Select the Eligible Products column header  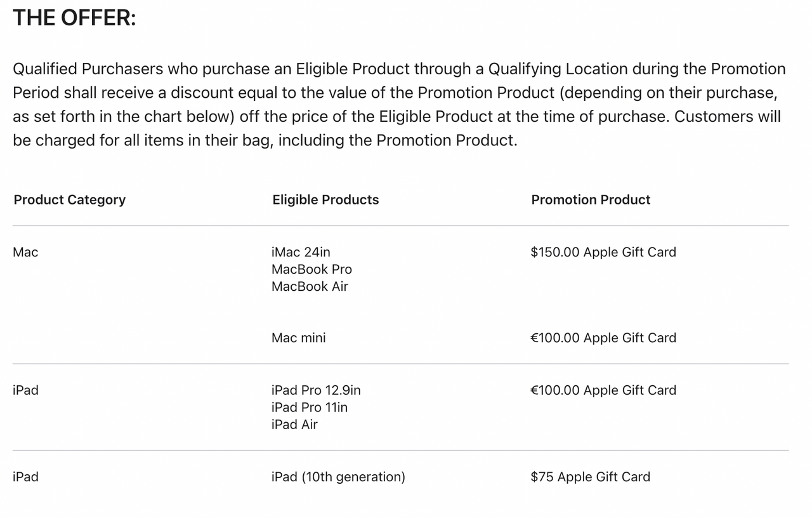point(325,200)
